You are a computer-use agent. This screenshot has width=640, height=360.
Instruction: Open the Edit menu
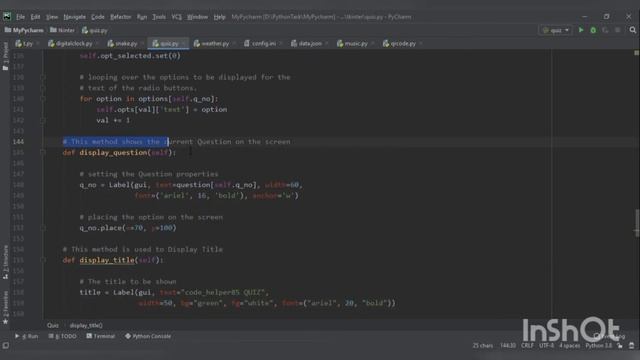36,17
